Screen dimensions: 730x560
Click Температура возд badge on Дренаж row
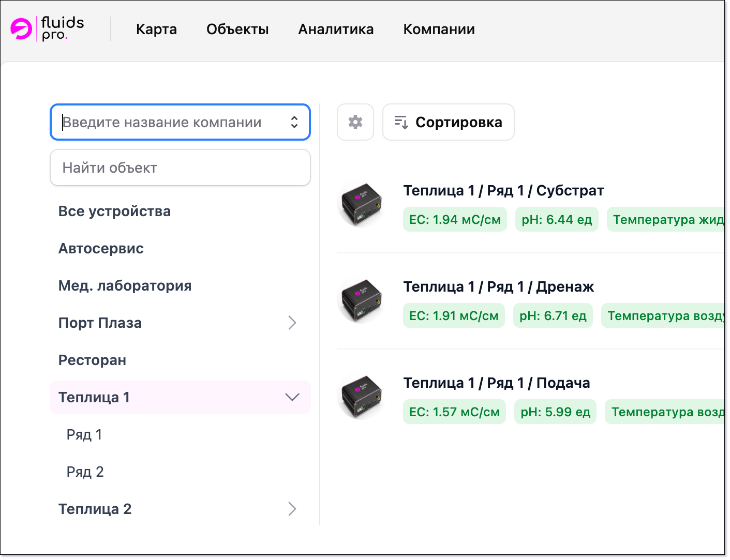(663, 316)
